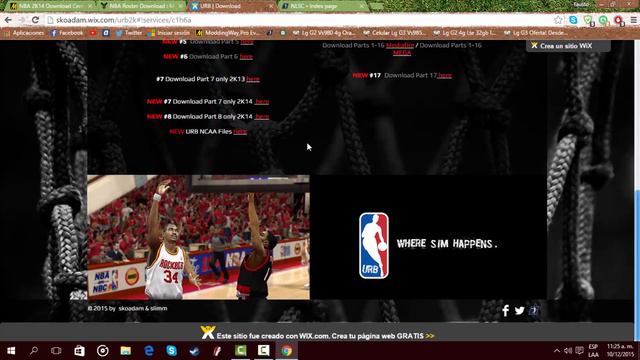This screenshot has height=360, width=640.
Task: Open Task View on the taskbar
Action: (x=56, y=351)
